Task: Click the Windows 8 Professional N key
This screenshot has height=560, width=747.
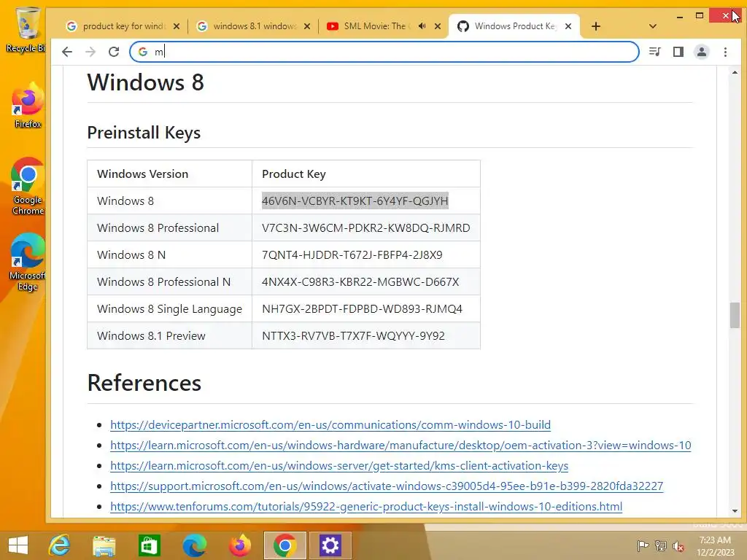Action: coord(360,282)
